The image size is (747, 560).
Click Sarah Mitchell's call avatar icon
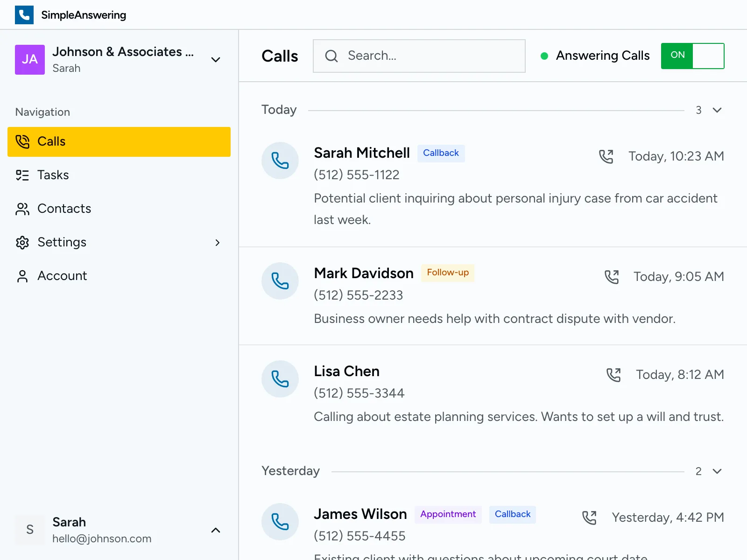tap(280, 160)
